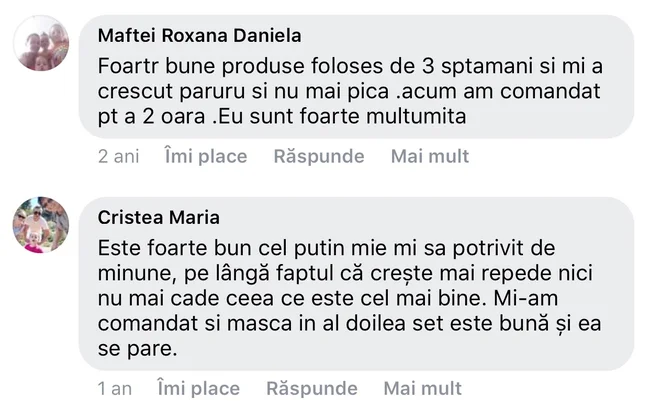Like Cristea Maria's comment with Îmi place
650x410 pixels.
click(198, 388)
